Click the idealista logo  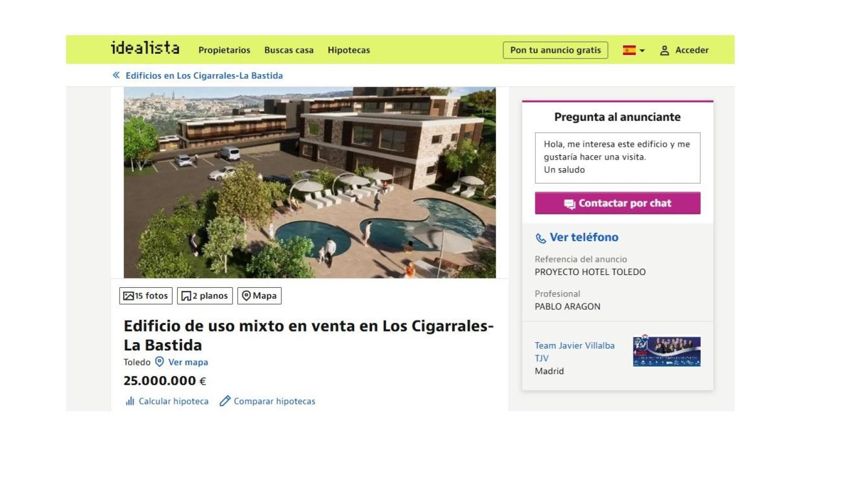point(144,48)
